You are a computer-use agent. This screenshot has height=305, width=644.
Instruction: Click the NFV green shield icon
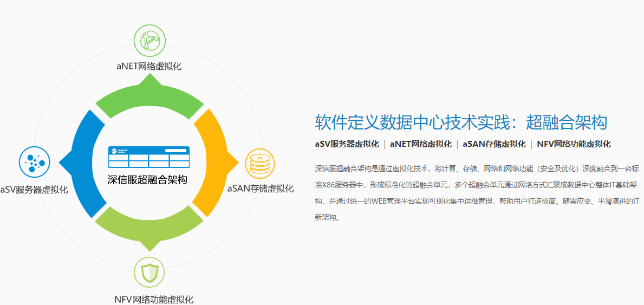(x=149, y=274)
